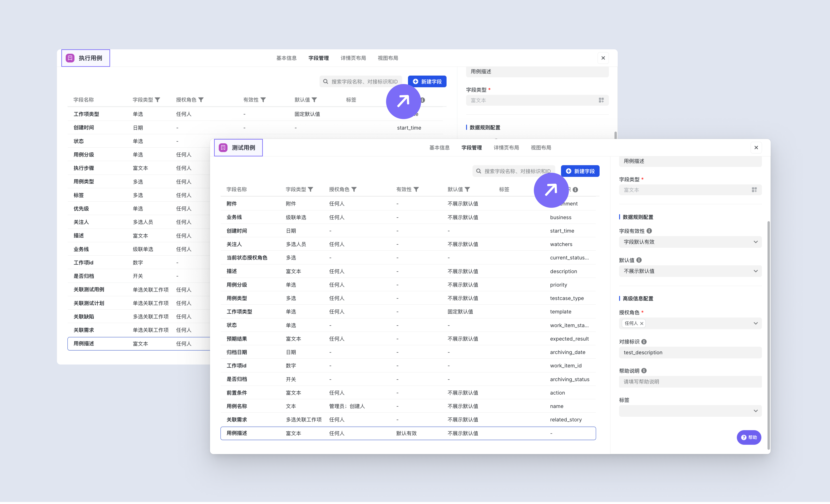Viewport: 830px width, 504px height.
Task: Open 详情页布局 tab in 执行用例 window
Action: (353, 58)
